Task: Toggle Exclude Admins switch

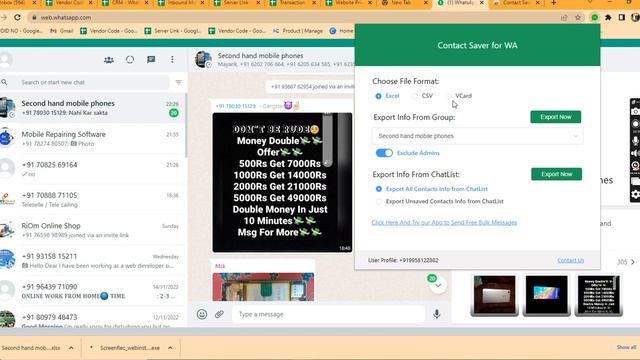Action: pos(384,153)
